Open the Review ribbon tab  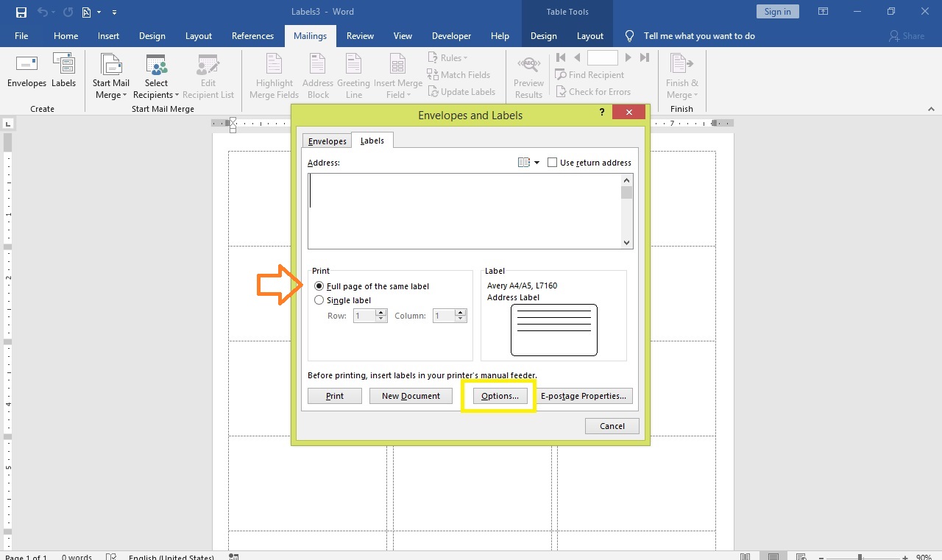pos(360,35)
